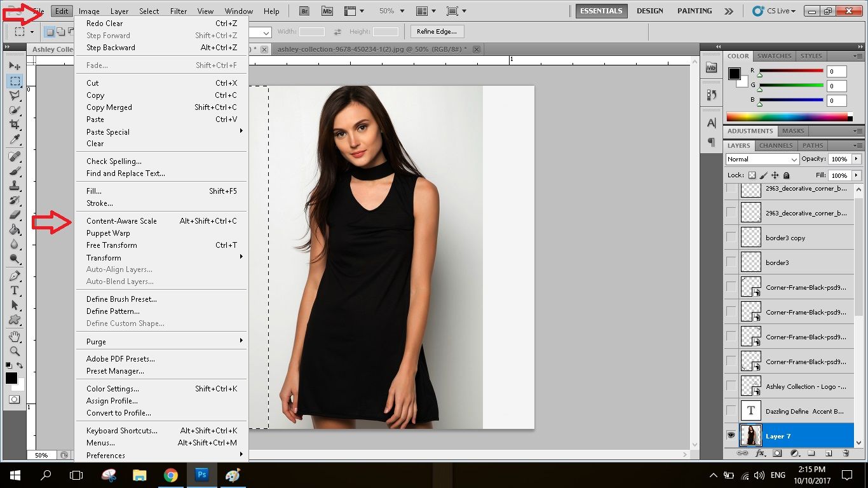Open the Mini Bridge panel icon

[x=711, y=67]
